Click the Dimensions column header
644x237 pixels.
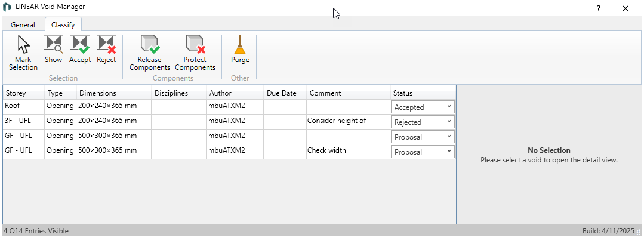[x=114, y=93]
